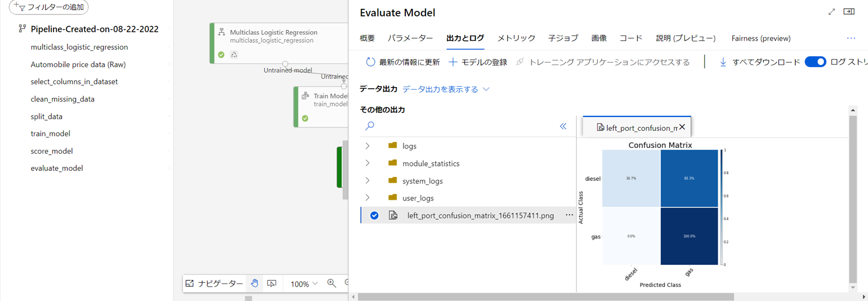This screenshot has width=868, height=301.
Task: Click モデルの登録 register model button
Action: (478, 62)
